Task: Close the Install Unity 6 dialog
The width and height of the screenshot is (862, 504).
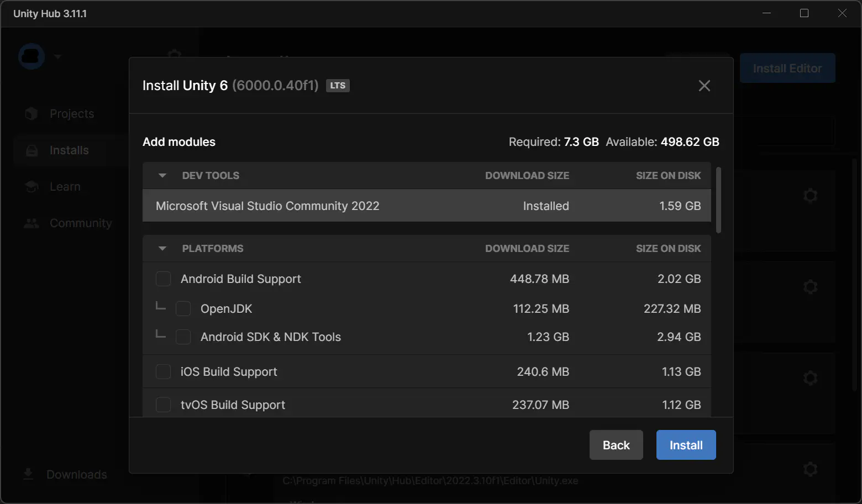Action: click(x=704, y=86)
